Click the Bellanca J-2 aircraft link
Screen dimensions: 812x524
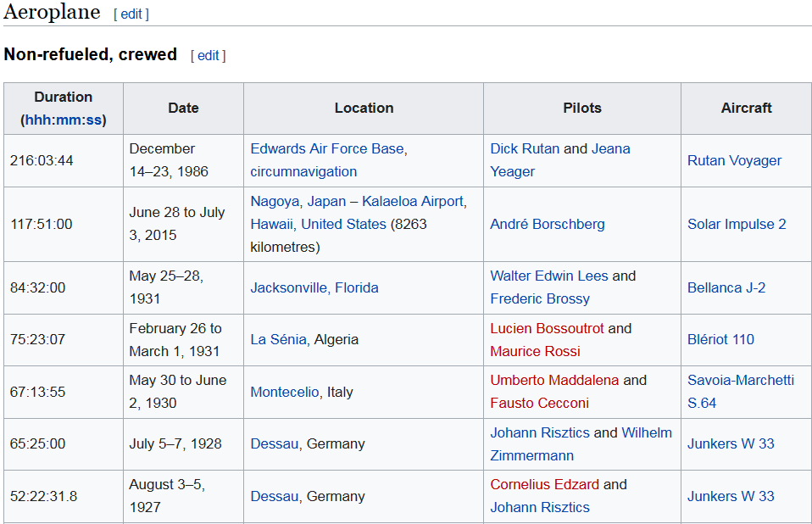pyautogui.click(x=726, y=288)
